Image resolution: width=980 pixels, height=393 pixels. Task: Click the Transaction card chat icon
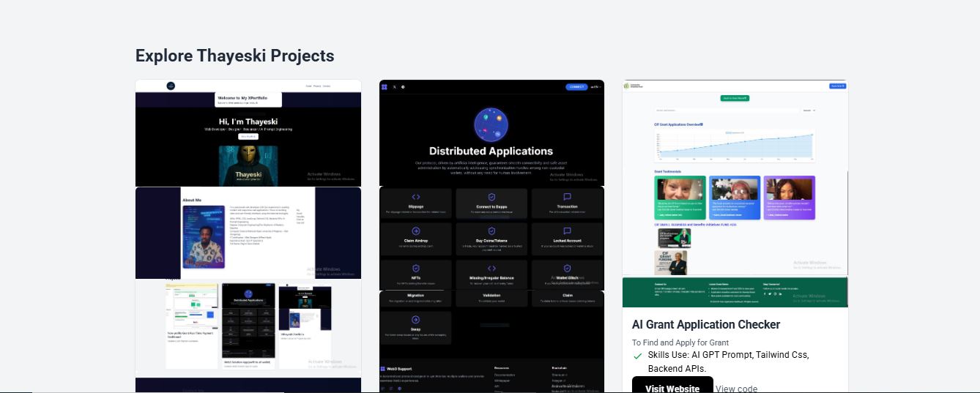click(567, 197)
